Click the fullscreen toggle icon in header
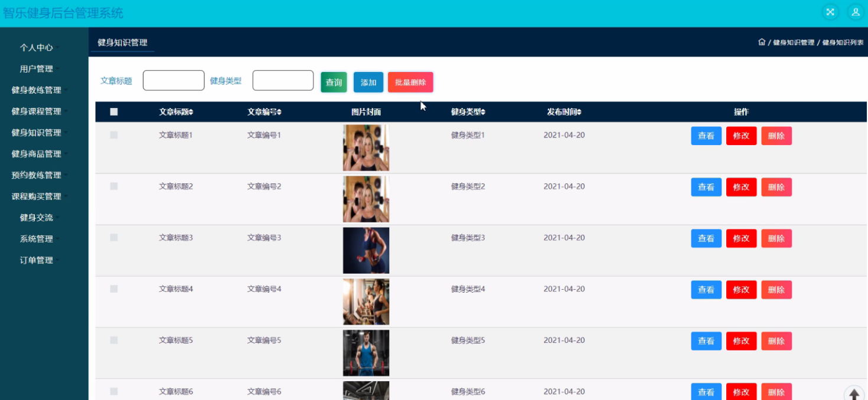This screenshot has height=400, width=868. click(x=830, y=12)
